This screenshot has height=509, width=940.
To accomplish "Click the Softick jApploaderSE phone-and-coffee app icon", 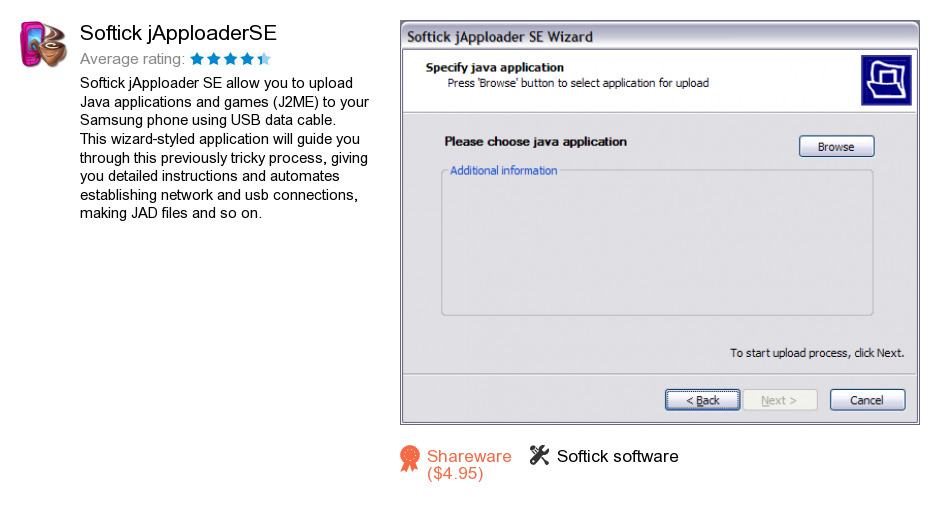I will click(x=43, y=44).
